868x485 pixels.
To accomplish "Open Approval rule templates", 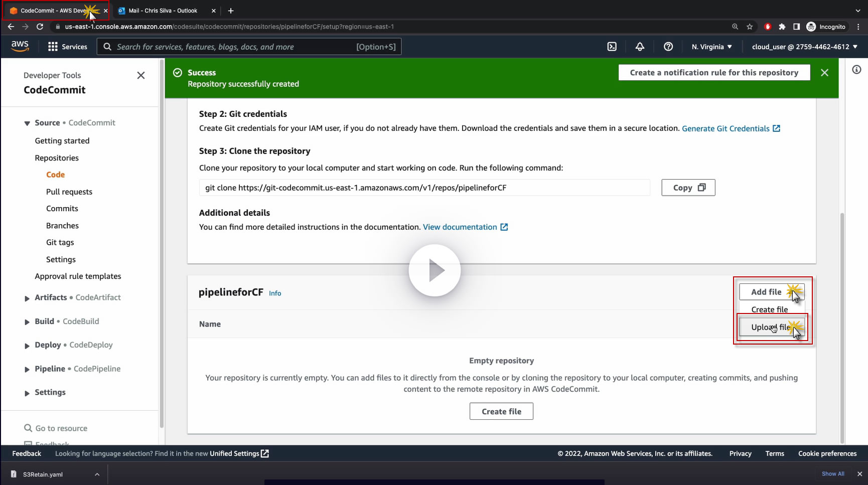I will (78, 276).
